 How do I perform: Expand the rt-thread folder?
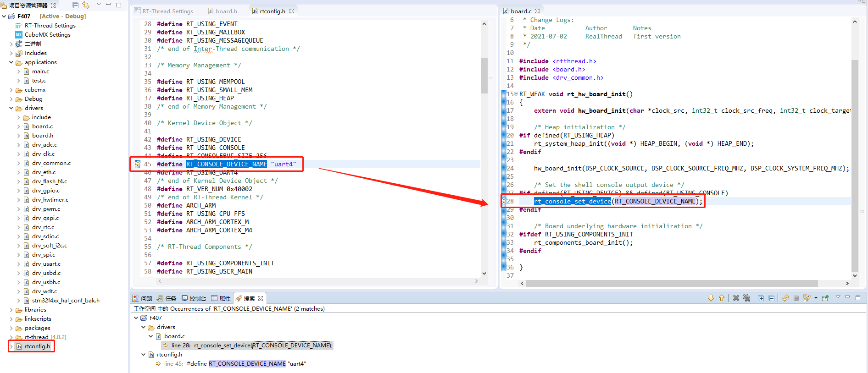click(x=11, y=337)
